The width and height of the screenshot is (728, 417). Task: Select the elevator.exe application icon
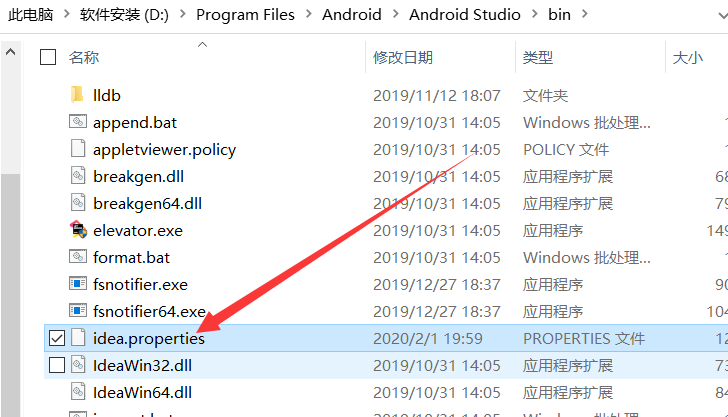click(x=78, y=229)
